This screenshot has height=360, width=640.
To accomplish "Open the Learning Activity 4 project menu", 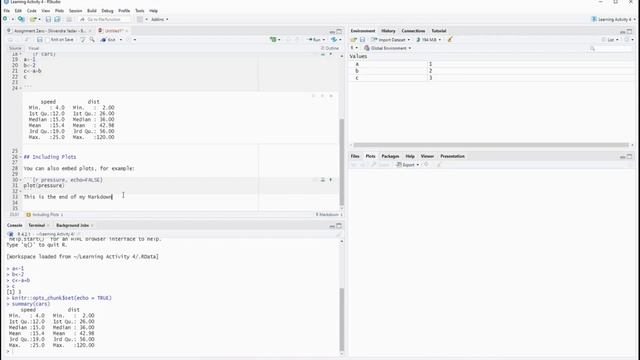I will point(614,19).
